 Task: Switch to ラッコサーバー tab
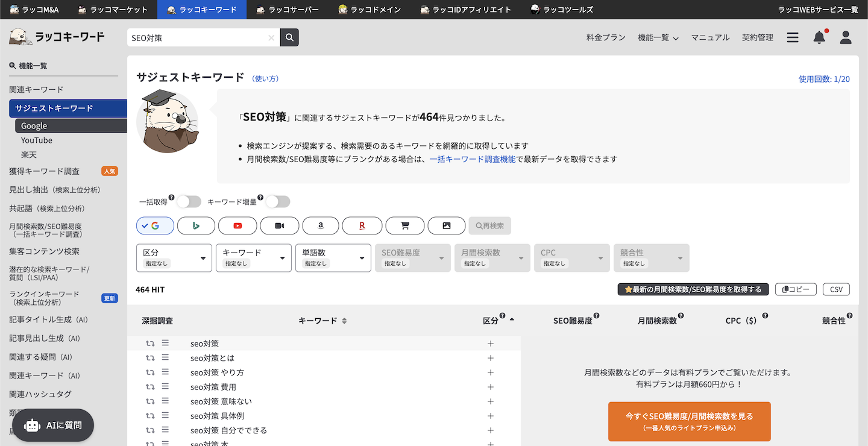[288, 10]
